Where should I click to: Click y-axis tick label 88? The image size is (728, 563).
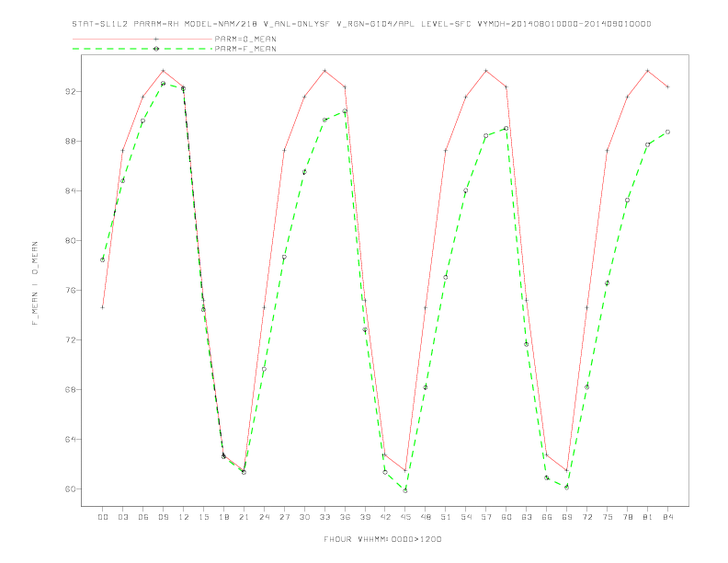(70, 142)
